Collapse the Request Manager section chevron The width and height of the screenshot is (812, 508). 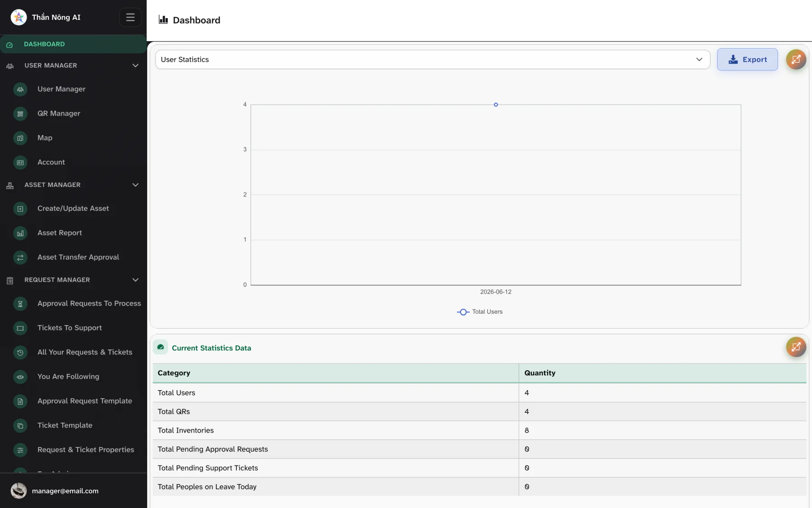point(135,280)
